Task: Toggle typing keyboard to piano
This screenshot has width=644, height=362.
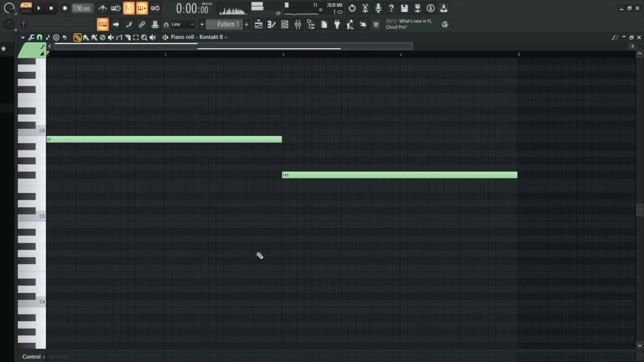Action: coord(103,24)
